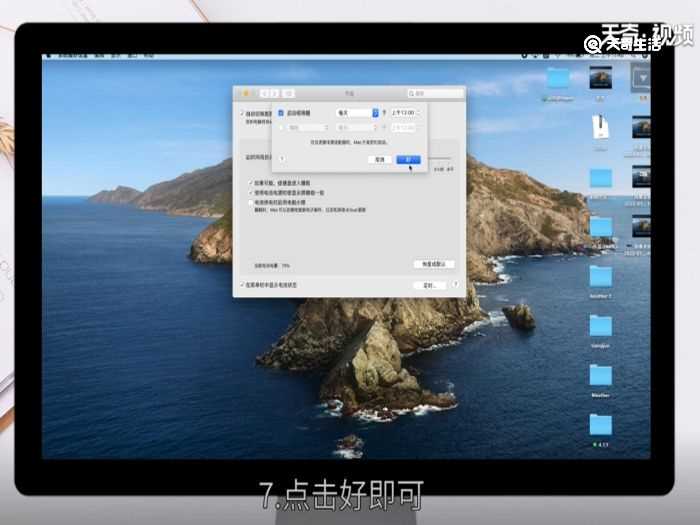Click the blue 好 (OK) button
Image resolution: width=700 pixels, height=525 pixels.
(408, 159)
